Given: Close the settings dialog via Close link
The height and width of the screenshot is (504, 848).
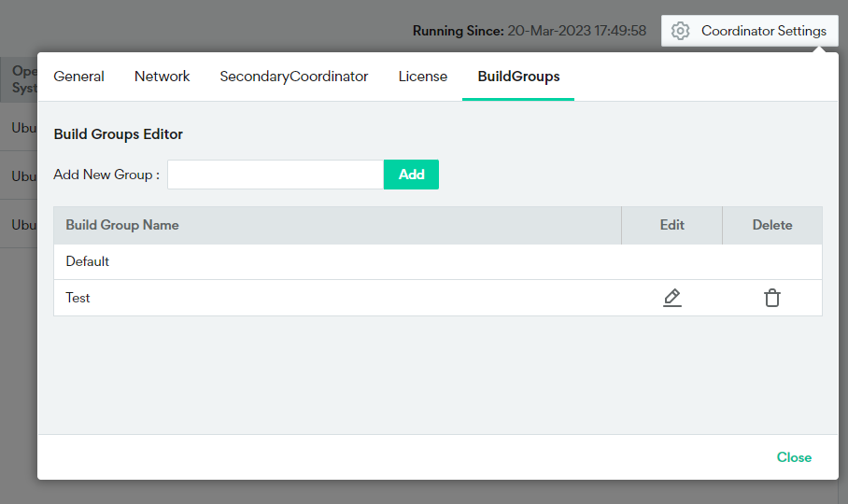Looking at the screenshot, I should tap(794, 457).
